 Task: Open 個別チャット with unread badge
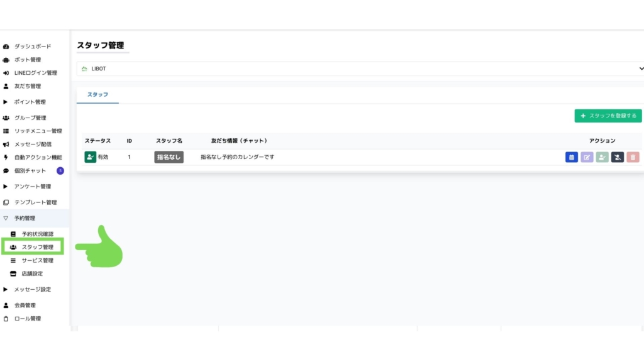(30, 171)
